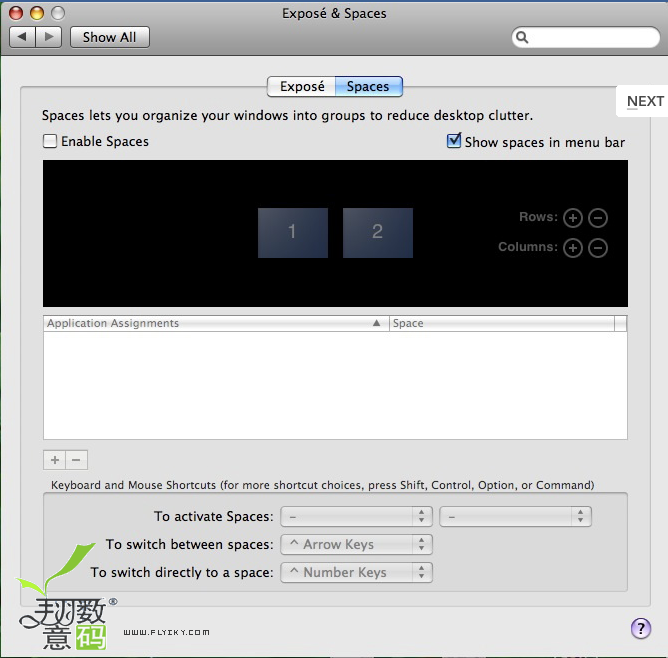Viewport: 668px width, 658px height.
Task: Switch to the Exposé tab
Action: tap(302, 86)
